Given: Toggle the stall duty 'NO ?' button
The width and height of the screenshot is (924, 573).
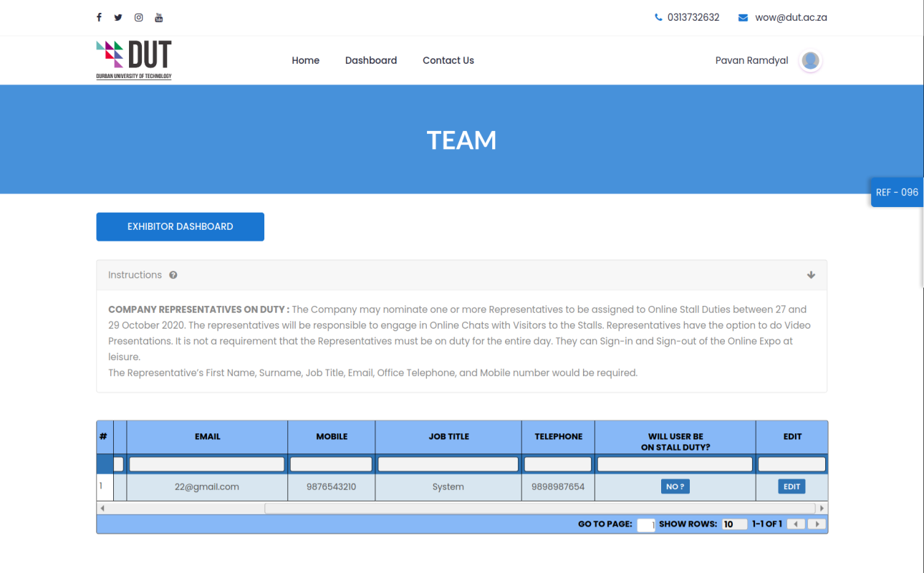Looking at the screenshot, I should tap(675, 486).
